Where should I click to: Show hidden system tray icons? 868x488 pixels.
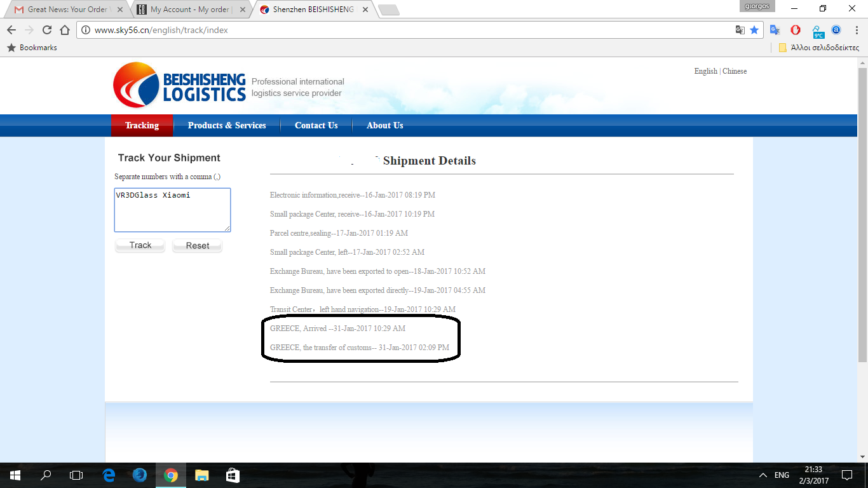(x=763, y=475)
